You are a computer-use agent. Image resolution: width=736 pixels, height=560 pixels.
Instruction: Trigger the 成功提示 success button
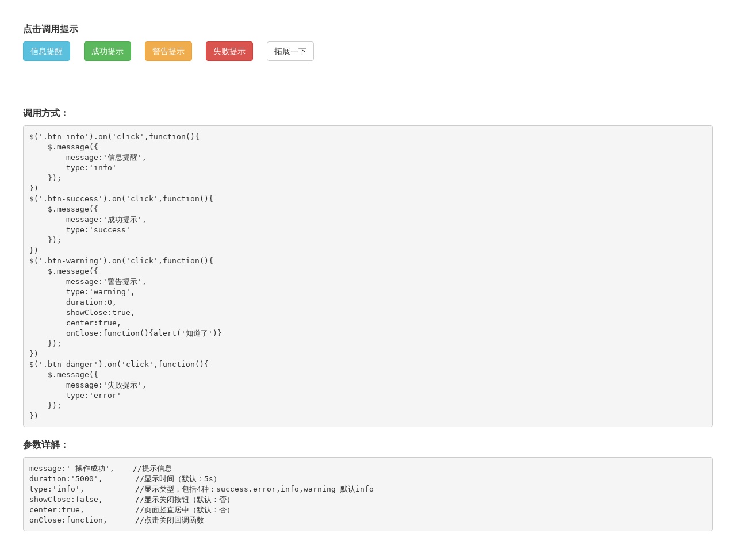pyautogui.click(x=108, y=51)
